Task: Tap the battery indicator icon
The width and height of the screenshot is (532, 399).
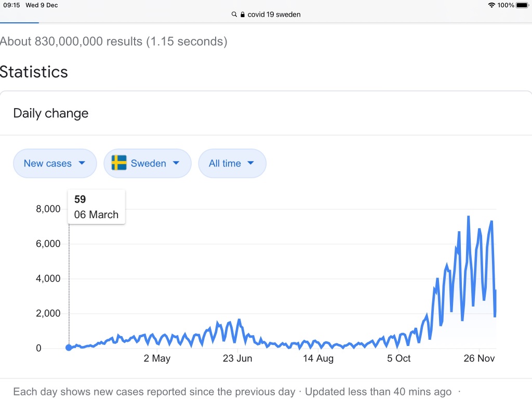Action: [x=522, y=5]
